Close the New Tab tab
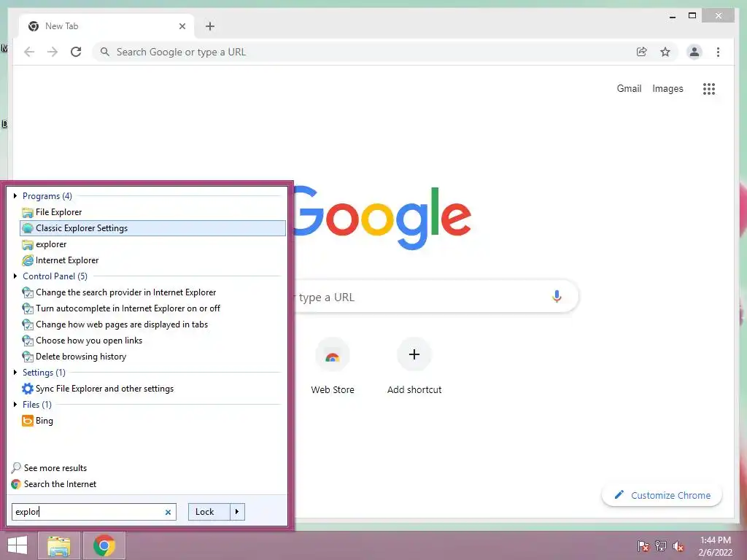Screen dimensions: 747x560 tap(182, 26)
